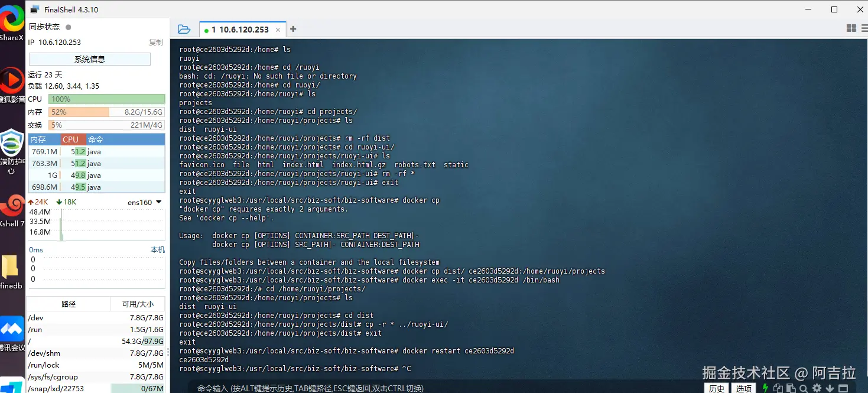Select the java process using 698.6M
868x393 pixels.
96,187
